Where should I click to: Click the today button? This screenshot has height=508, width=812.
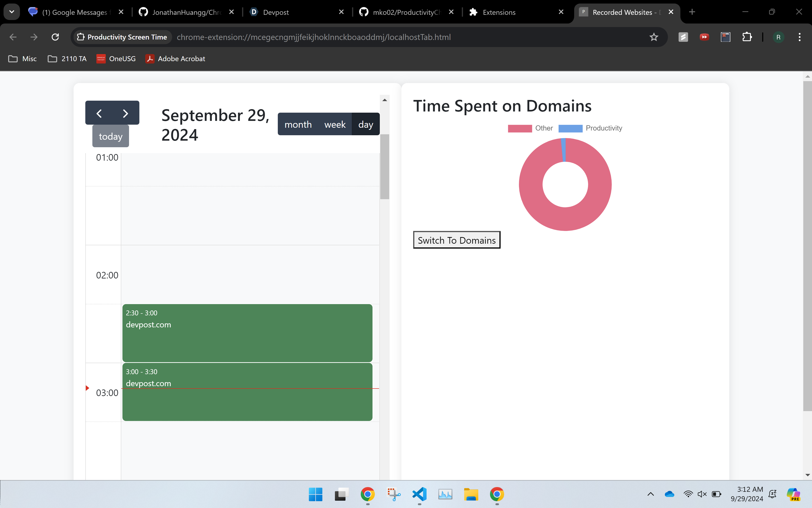pyautogui.click(x=110, y=136)
